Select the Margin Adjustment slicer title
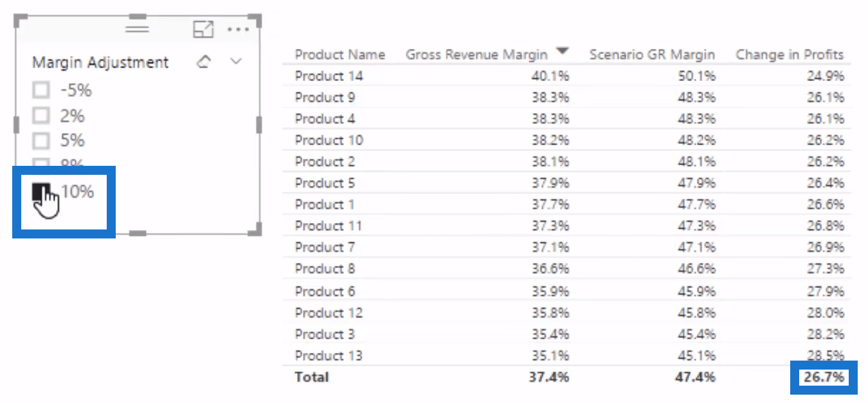Viewport: 868px width, 403px height. (x=100, y=62)
